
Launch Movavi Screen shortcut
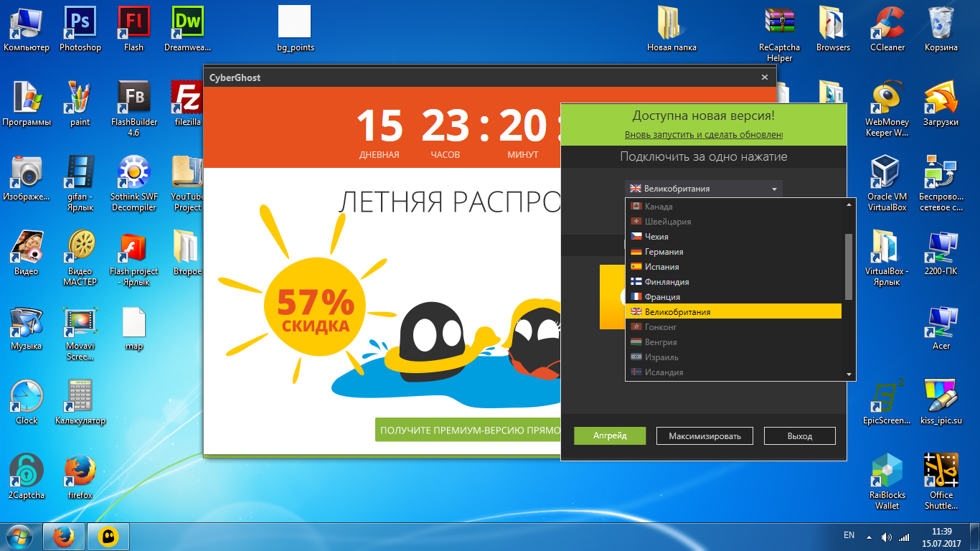point(80,332)
